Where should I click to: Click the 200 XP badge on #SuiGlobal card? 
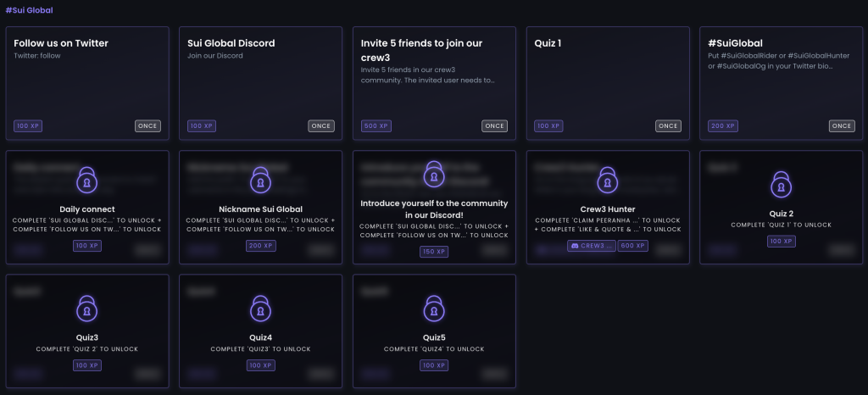click(722, 126)
